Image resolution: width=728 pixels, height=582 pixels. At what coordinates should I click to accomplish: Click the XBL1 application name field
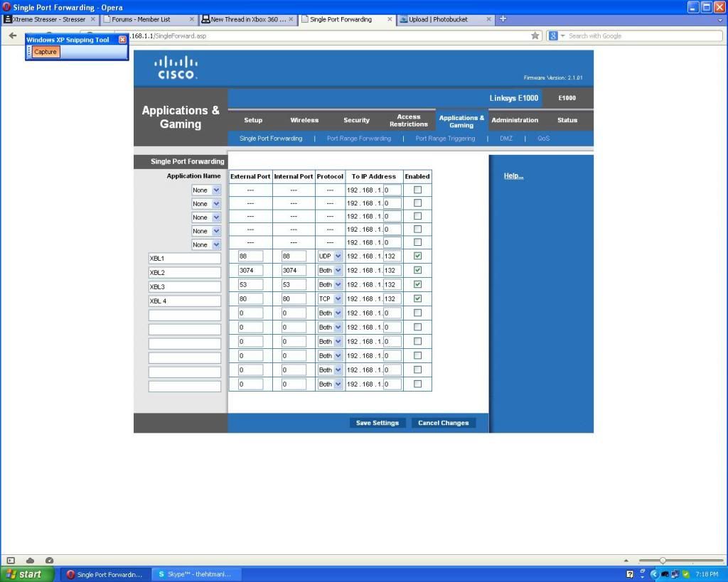pyautogui.click(x=184, y=259)
